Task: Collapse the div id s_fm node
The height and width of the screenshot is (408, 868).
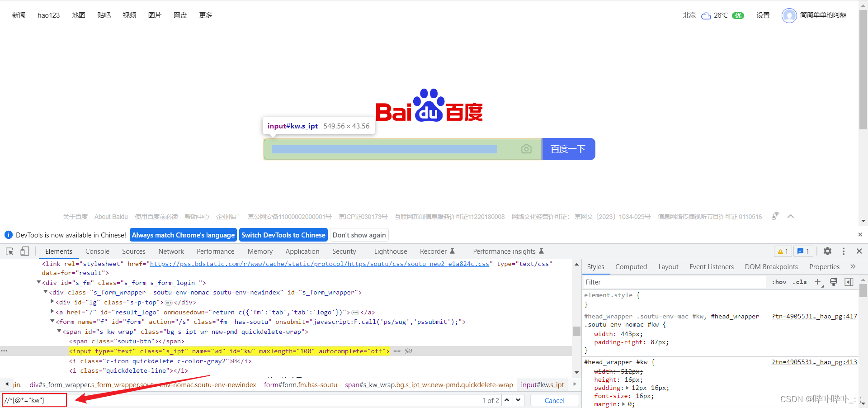Action: point(39,282)
